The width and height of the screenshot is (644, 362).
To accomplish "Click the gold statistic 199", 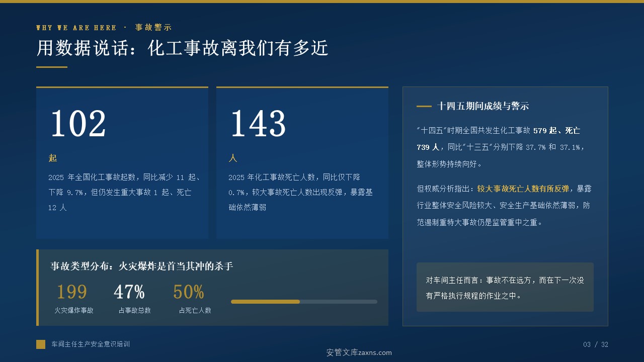I will pyautogui.click(x=71, y=292).
